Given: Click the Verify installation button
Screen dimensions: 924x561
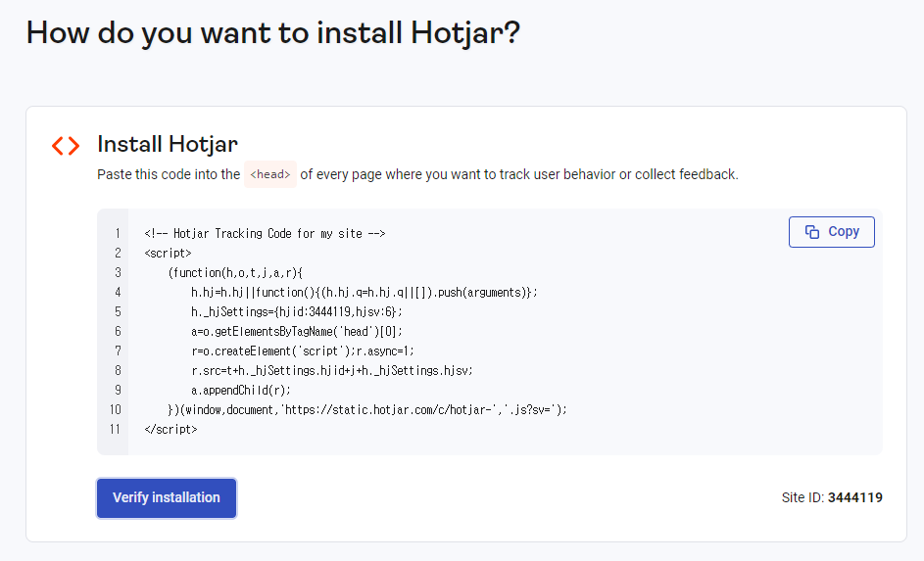Looking at the screenshot, I should [167, 498].
